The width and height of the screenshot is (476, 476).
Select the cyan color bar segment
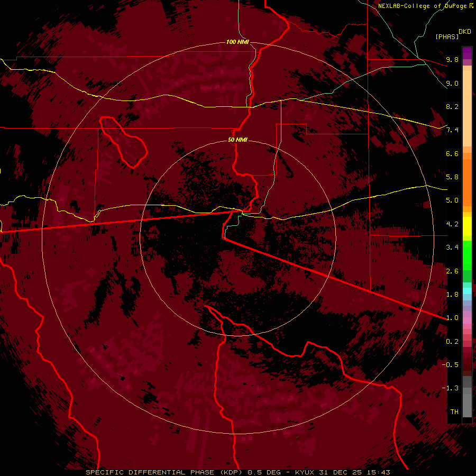point(467,291)
